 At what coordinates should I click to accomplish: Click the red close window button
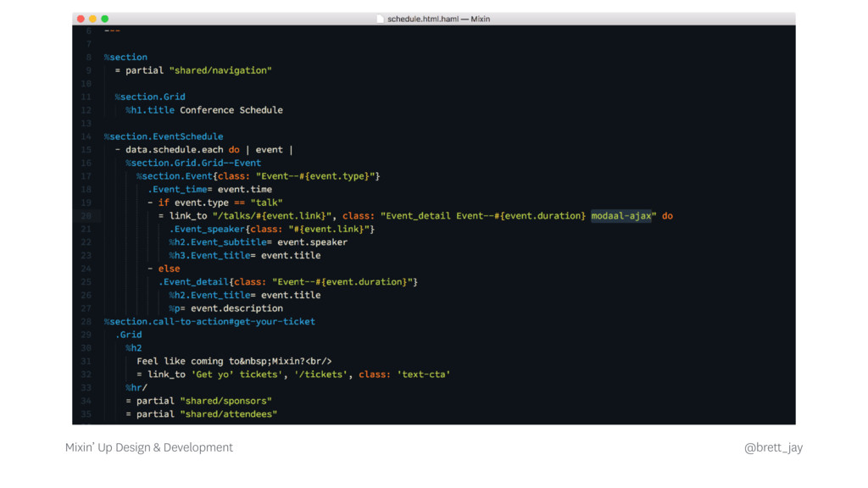(x=81, y=19)
